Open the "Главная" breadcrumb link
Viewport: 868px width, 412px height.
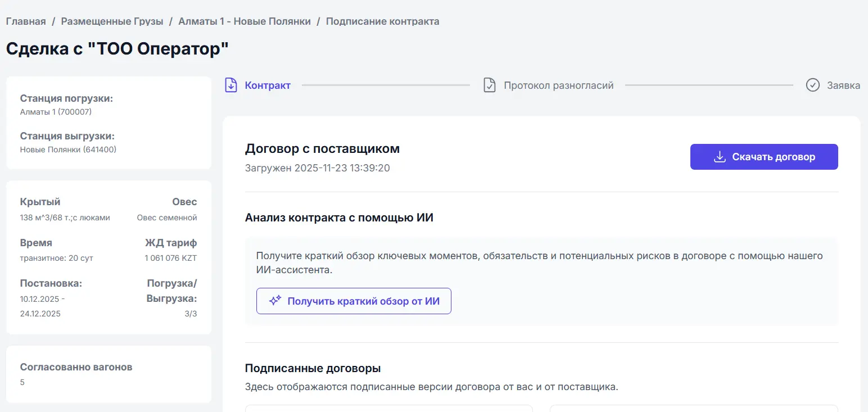point(25,21)
